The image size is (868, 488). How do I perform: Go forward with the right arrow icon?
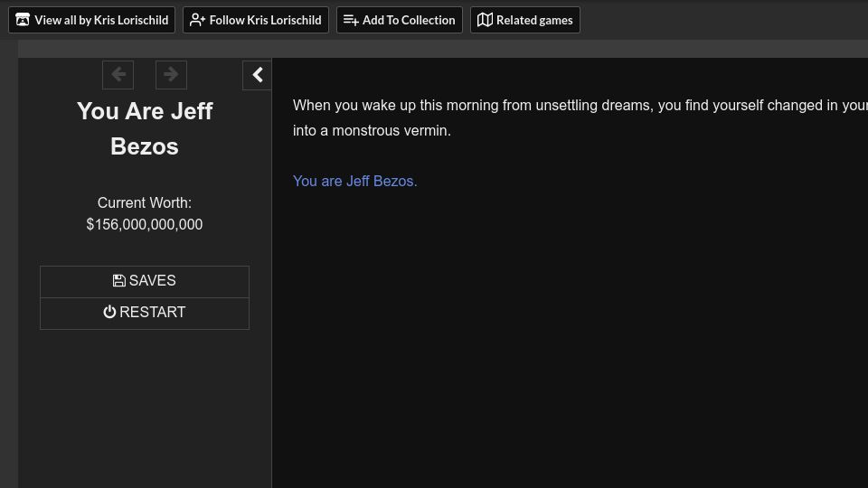click(x=171, y=75)
